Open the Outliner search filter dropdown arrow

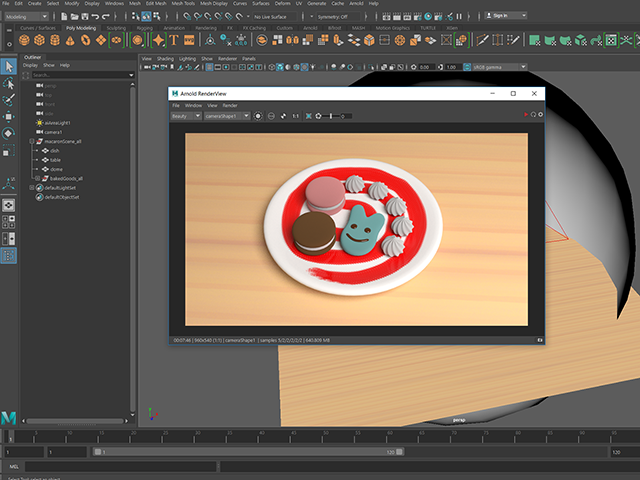click(131, 75)
